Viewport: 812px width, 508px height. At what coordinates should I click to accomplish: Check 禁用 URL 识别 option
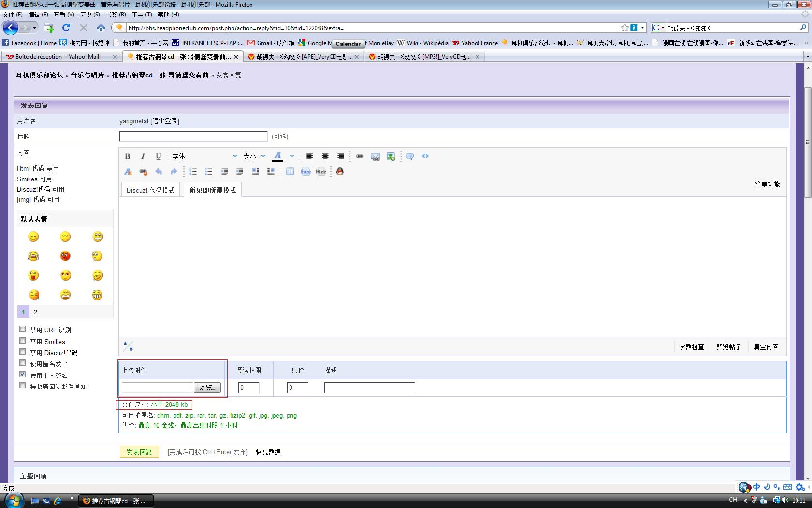(22, 329)
